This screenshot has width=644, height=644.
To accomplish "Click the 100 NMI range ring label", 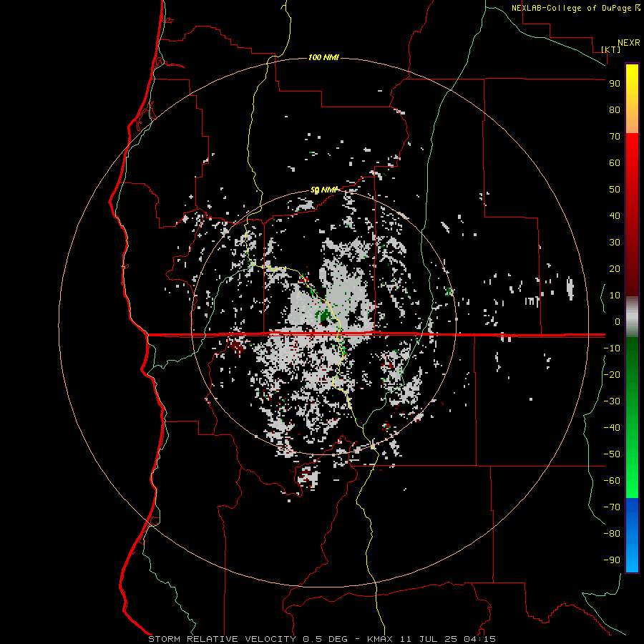I will point(323,57).
